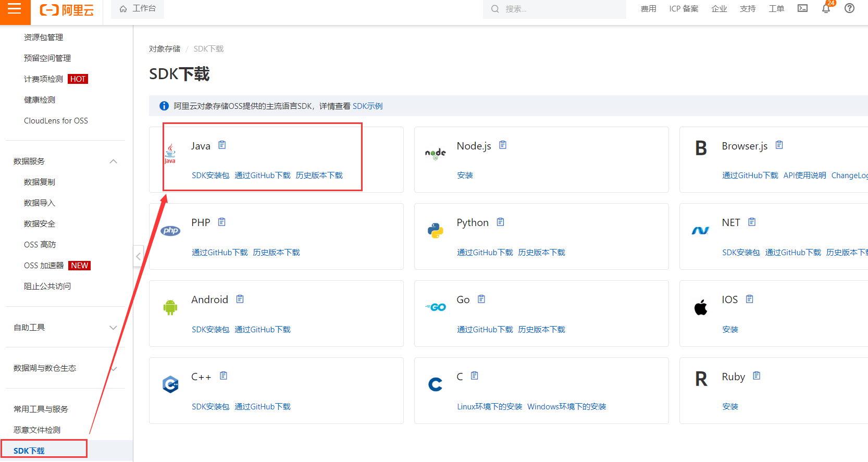Screen dimensions: 868x462
Task: Click the document icon beside Browser.js
Action: pos(779,145)
